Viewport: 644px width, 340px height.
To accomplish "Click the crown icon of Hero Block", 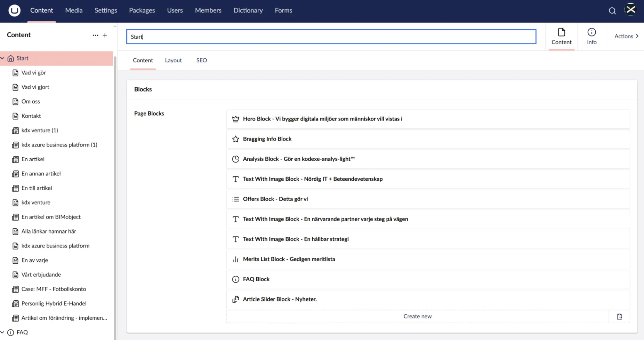I will coord(235,119).
